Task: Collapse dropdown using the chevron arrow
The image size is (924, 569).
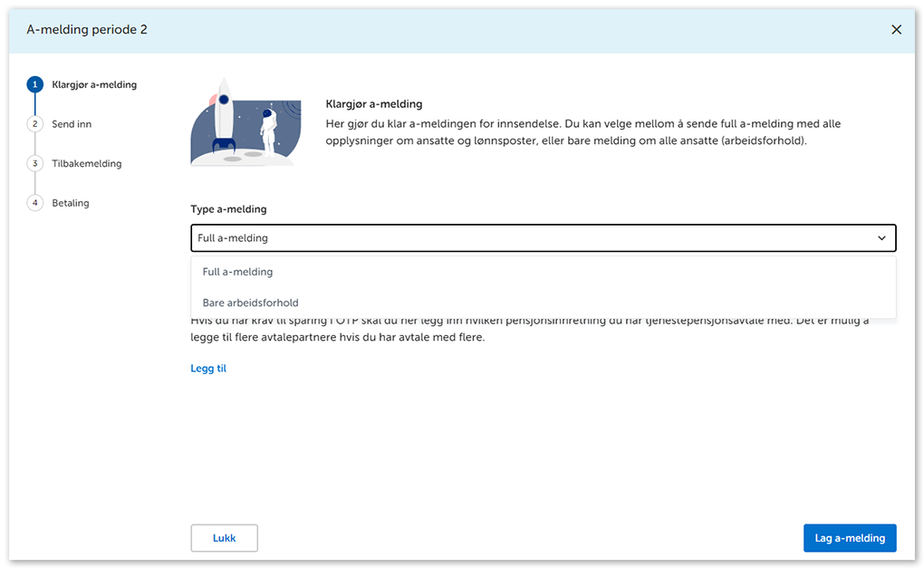Action: coord(881,238)
